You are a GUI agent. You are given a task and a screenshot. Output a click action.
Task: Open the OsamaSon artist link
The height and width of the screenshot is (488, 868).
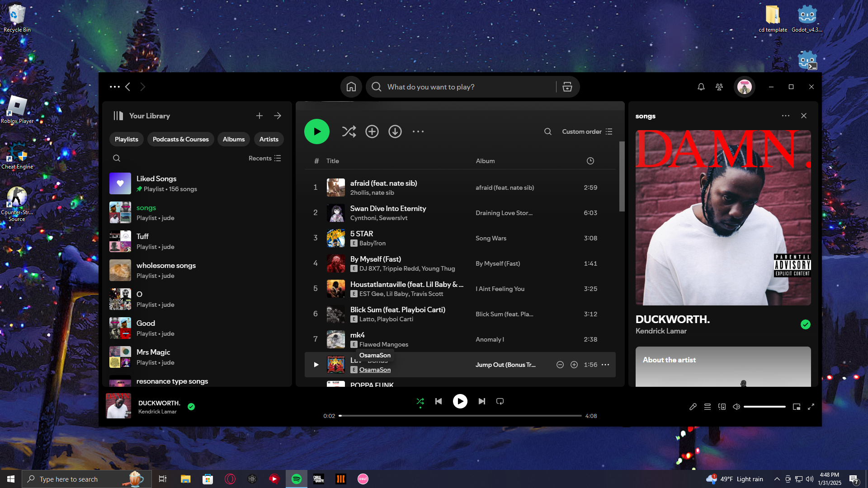coord(375,370)
